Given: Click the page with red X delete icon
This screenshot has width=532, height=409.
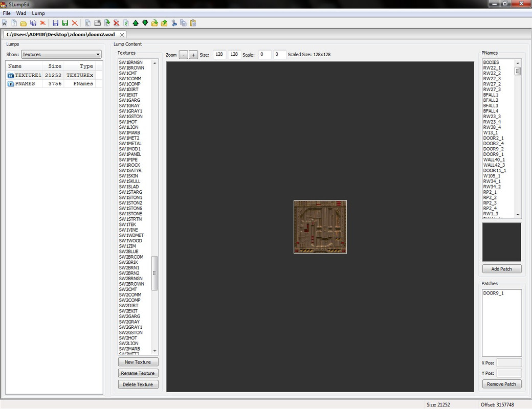Looking at the screenshot, I should coord(117,23).
